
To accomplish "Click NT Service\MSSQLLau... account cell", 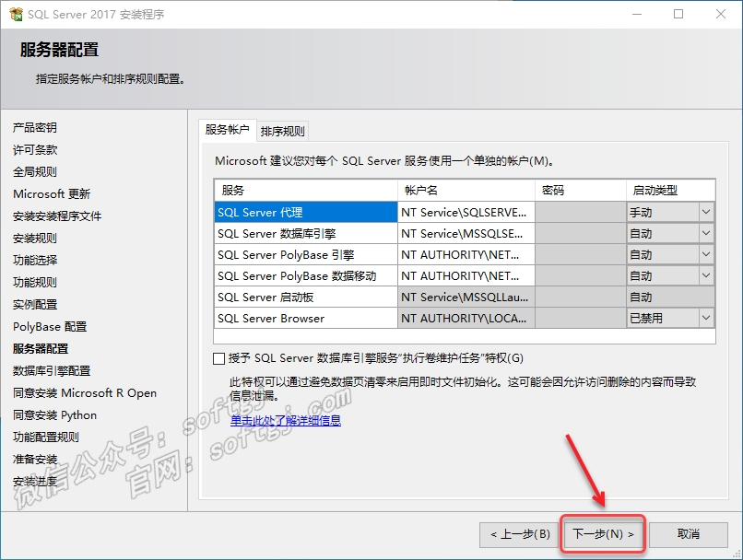I will tap(466, 297).
